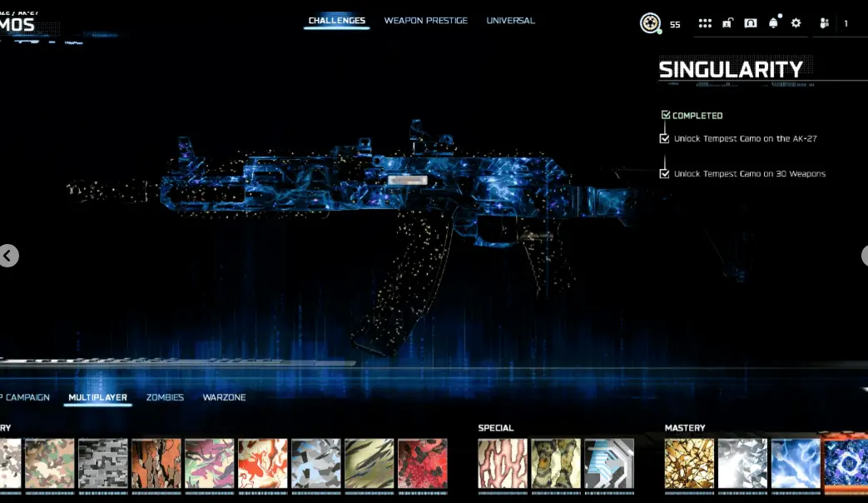Click 'Unlock Tempest Camo on the AK-27' text
This screenshot has width=868, height=503.
[745, 138]
